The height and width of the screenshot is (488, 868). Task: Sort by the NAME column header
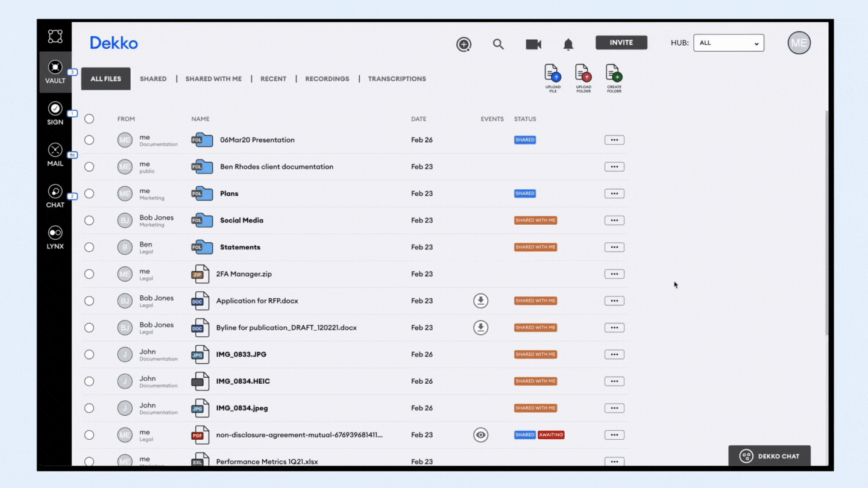pos(201,119)
